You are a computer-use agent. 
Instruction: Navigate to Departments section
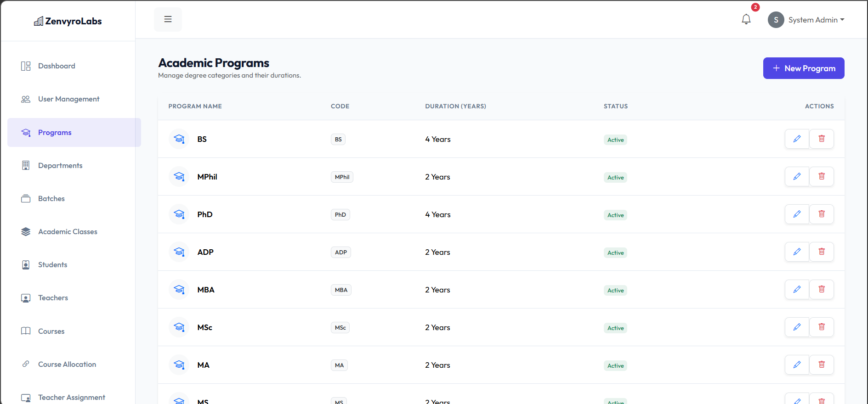[x=60, y=166]
